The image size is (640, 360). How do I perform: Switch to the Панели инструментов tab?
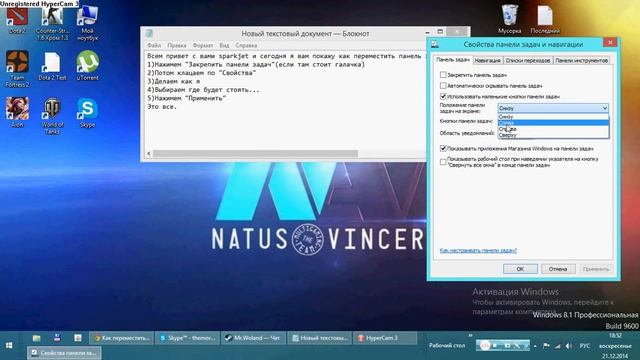[582, 60]
